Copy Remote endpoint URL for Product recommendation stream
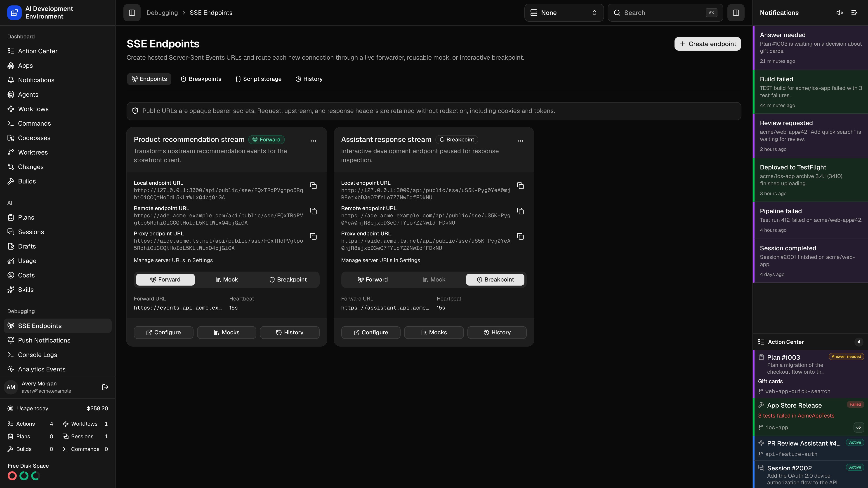 pos(313,211)
